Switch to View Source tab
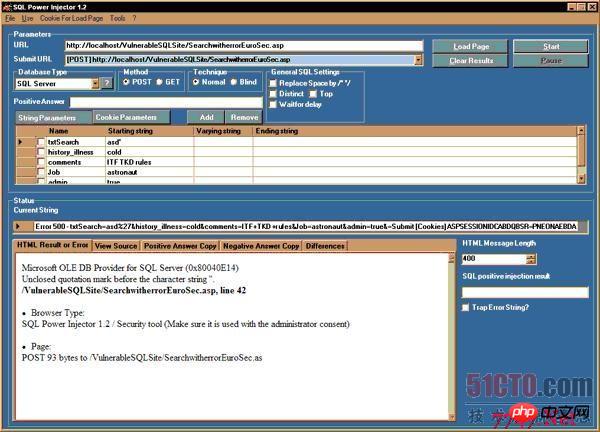The width and height of the screenshot is (600, 432). pos(116,246)
